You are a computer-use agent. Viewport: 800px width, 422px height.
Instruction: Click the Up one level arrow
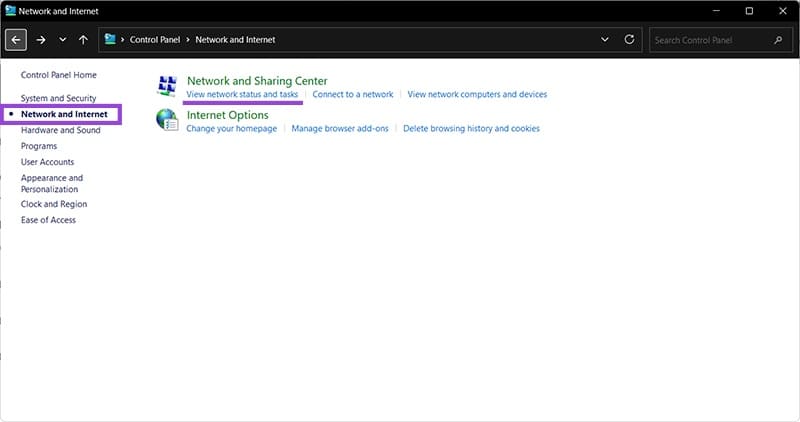click(x=83, y=40)
